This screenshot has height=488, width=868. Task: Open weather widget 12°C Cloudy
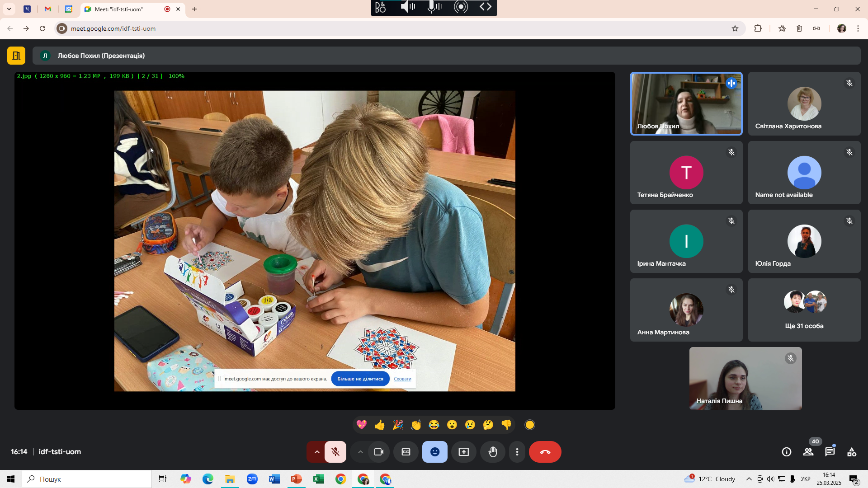pos(710,479)
